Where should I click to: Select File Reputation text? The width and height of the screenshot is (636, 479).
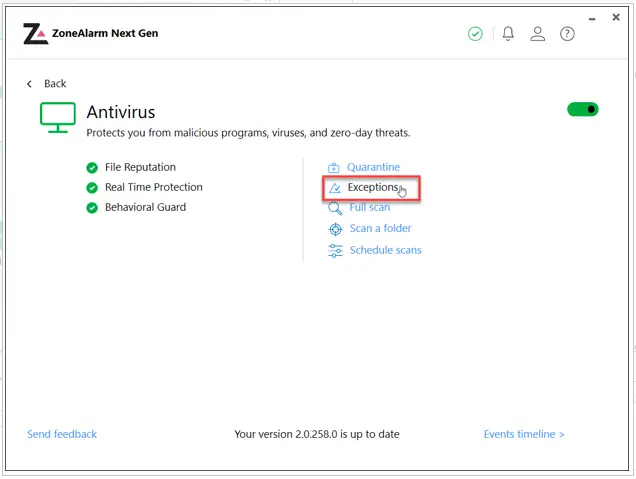click(x=140, y=167)
